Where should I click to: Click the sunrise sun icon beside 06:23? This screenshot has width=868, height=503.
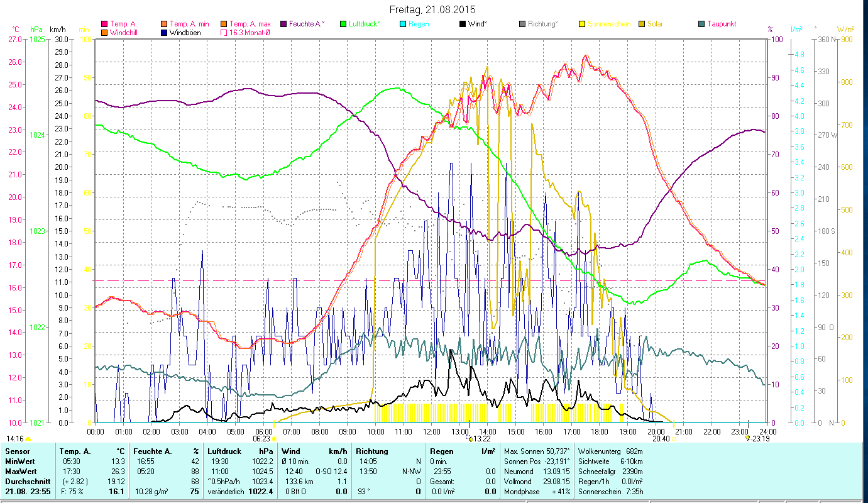(x=274, y=439)
